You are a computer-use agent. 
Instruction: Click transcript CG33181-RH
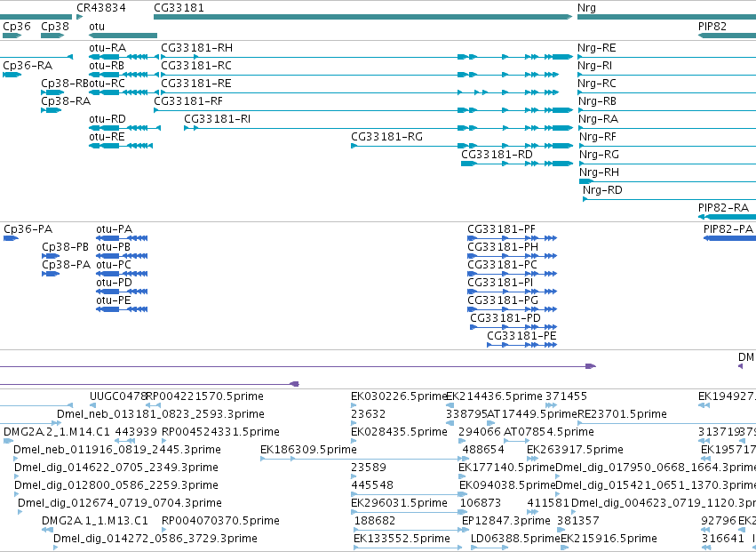366,57
